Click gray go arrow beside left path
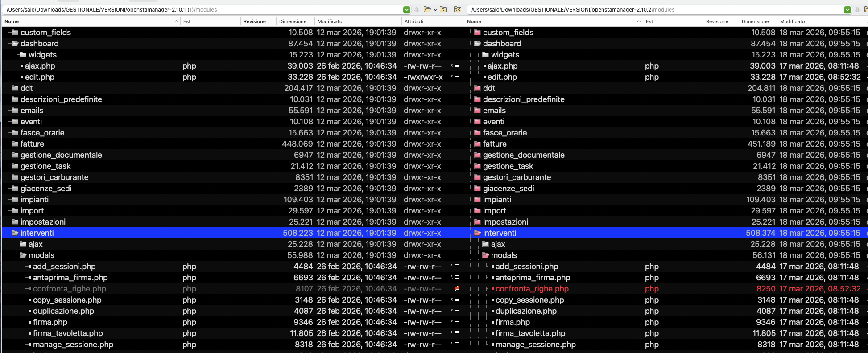Screen dimensions: 868x353 [416, 9]
